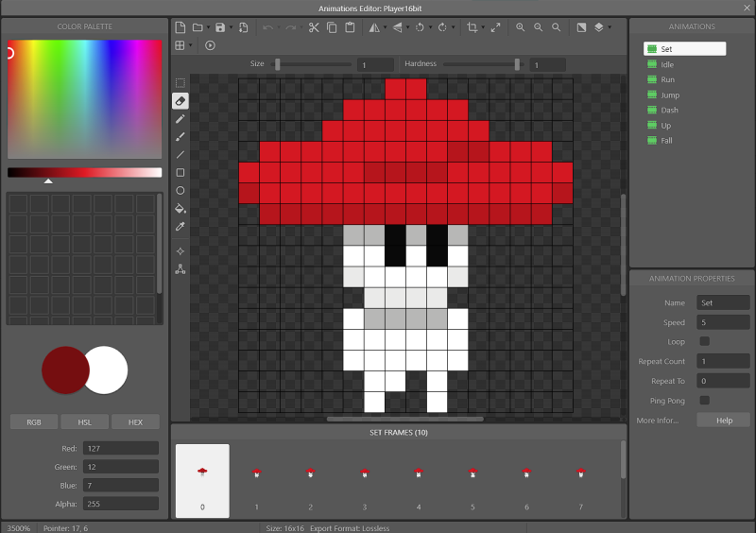Image resolution: width=756 pixels, height=533 pixels.
Task: Zoom out with the minus magnifier
Action: 538,27
